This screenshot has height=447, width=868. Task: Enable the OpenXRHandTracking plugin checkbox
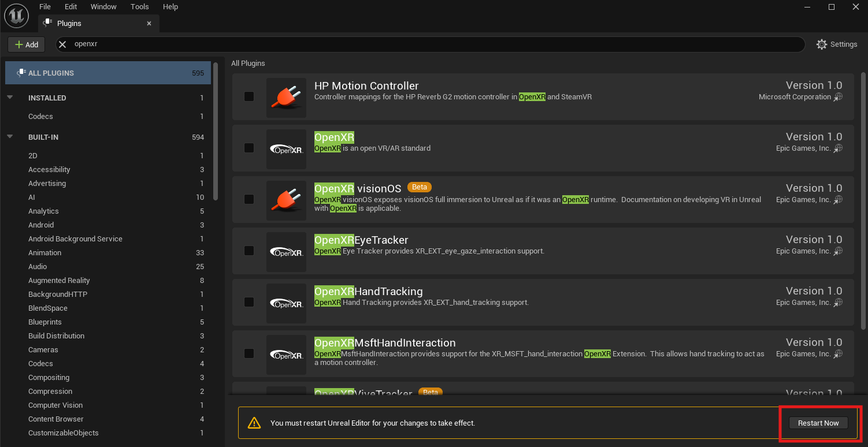pyautogui.click(x=249, y=302)
